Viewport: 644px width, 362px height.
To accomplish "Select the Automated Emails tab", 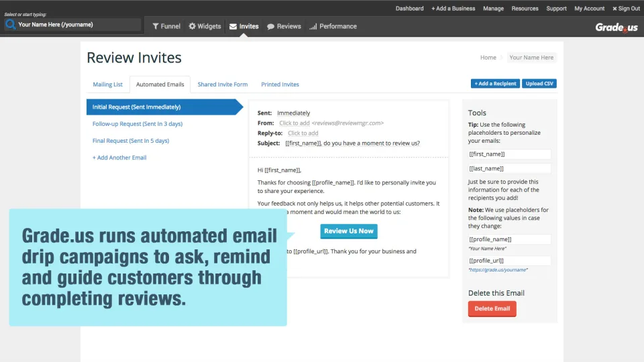I will click(x=160, y=84).
